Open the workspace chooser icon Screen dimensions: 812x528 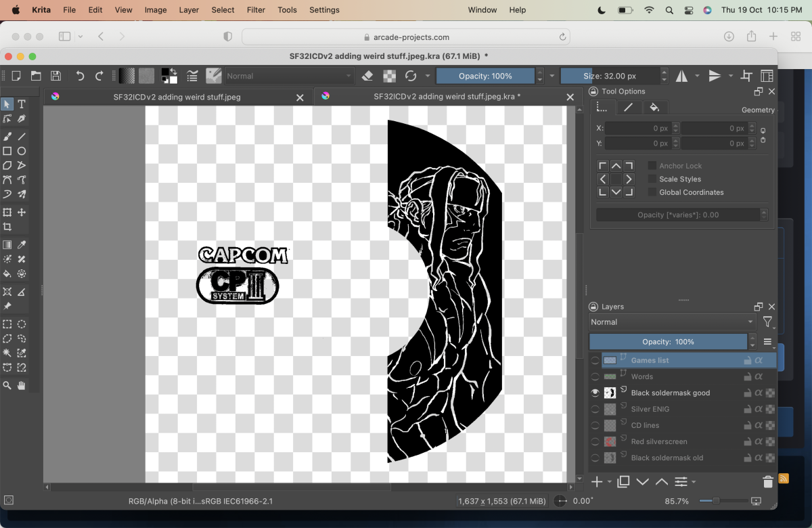click(767, 76)
